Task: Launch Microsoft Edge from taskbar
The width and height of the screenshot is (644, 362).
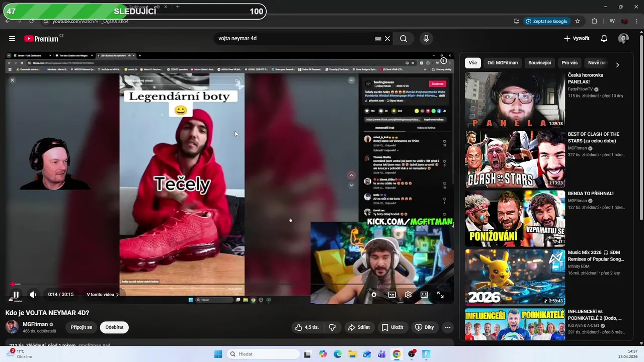Action: 338,354
